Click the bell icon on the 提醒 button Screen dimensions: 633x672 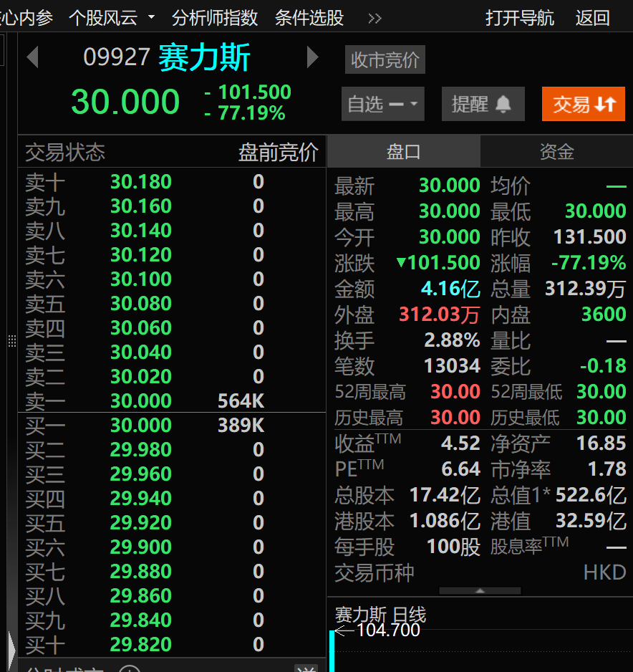[x=503, y=103]
